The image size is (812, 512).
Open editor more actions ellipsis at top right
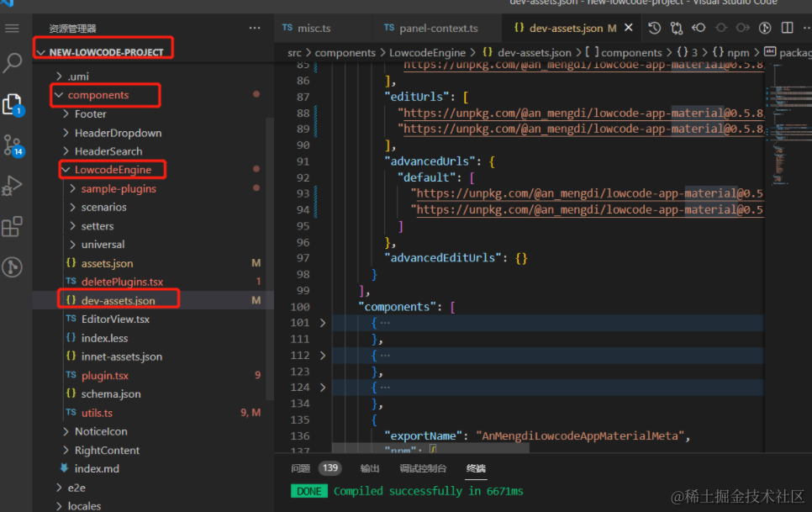(x=806, y=28)
